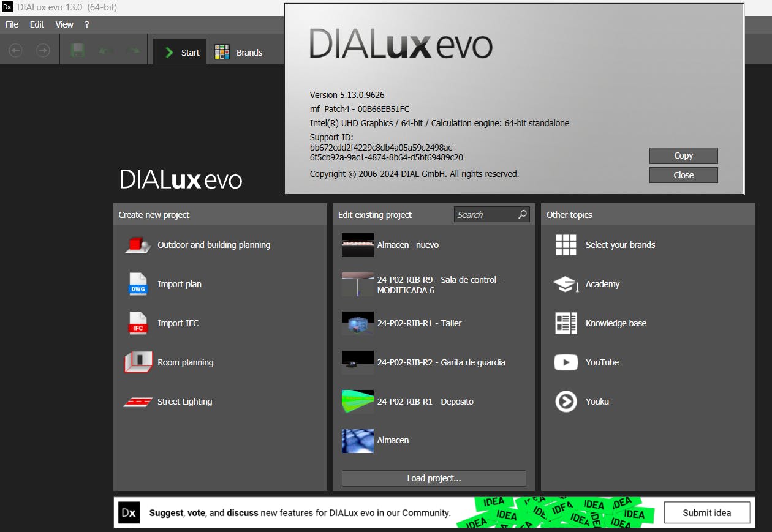The width and height of the screenshot is (772, 532).
Task: Click the Copyright 2006-2024 DIAL GmbH text
Action: coord(414,174)
